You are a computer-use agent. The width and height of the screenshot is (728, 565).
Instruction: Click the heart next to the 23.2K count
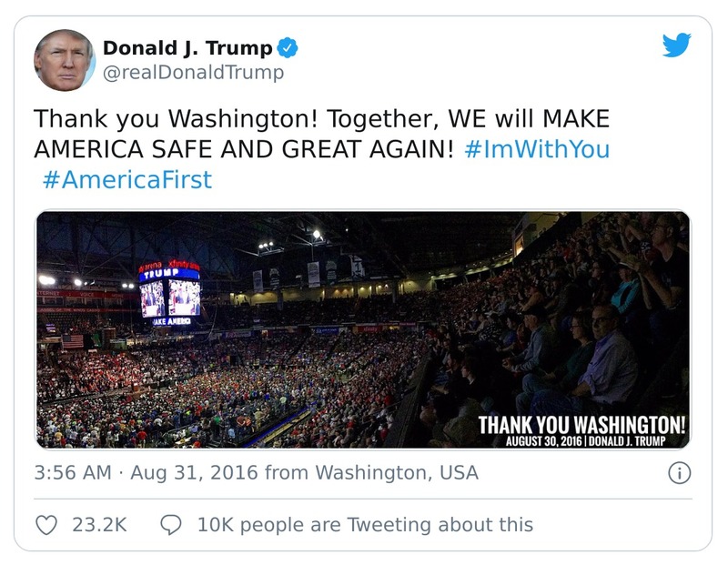tap(47, 522)
